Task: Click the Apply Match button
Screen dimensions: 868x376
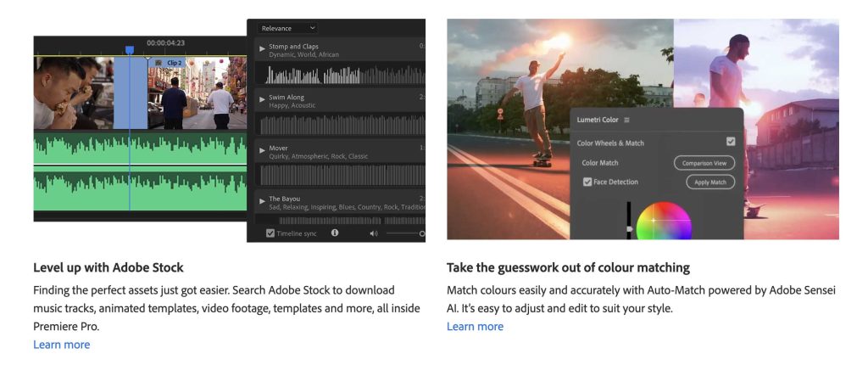Action: [710, 182]
